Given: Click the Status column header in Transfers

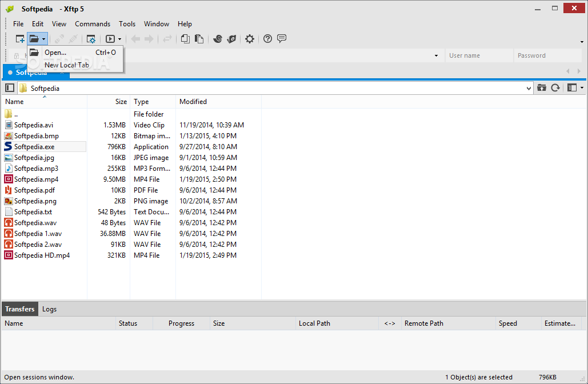Looking at the screenshot, I should click(134, 323).
